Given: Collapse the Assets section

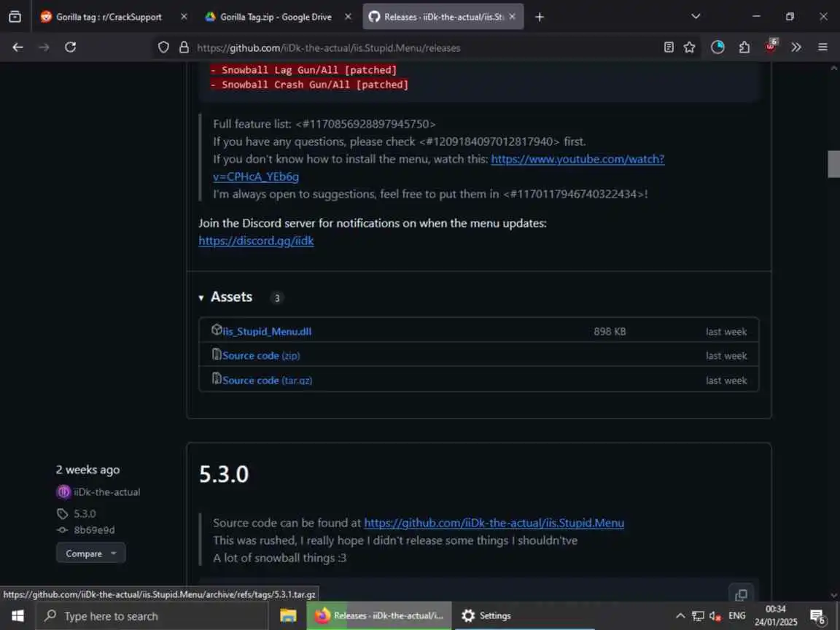Looking at the screenshot, I should tap(225, 297).
